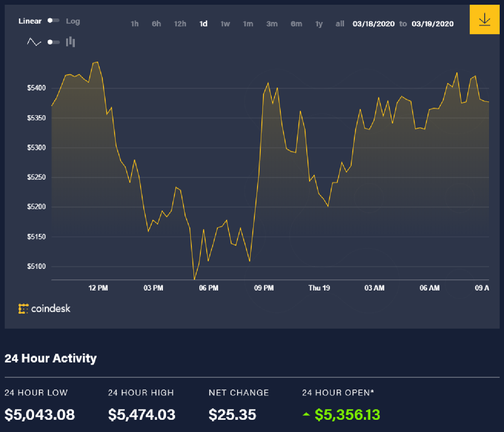Select the 1m time range
The image size is (504, 432).
click(x=248, y=24)
